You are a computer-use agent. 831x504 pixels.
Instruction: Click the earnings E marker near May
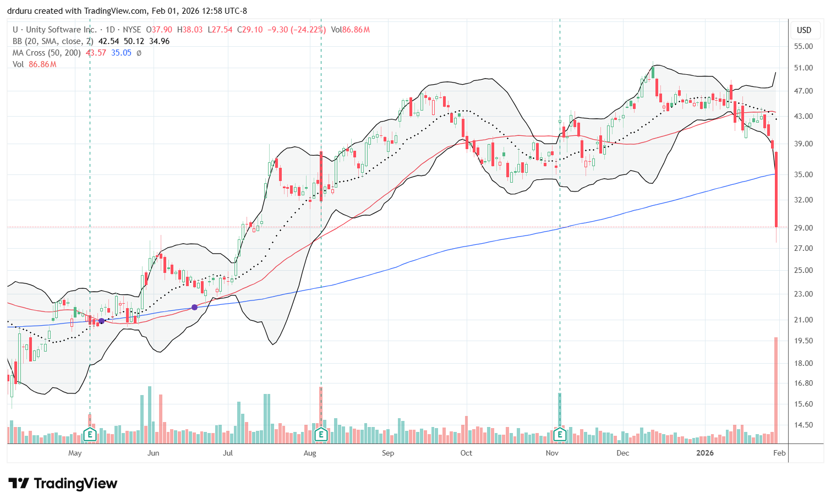[90, 435]
